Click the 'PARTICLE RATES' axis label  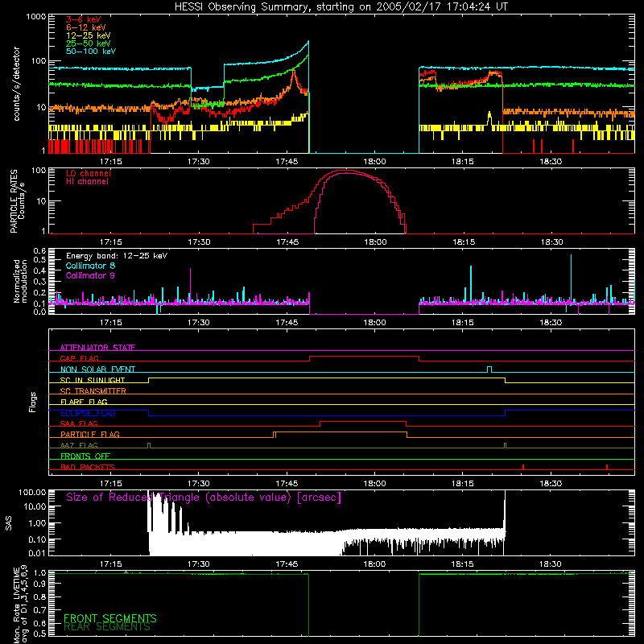click(14, 201)
